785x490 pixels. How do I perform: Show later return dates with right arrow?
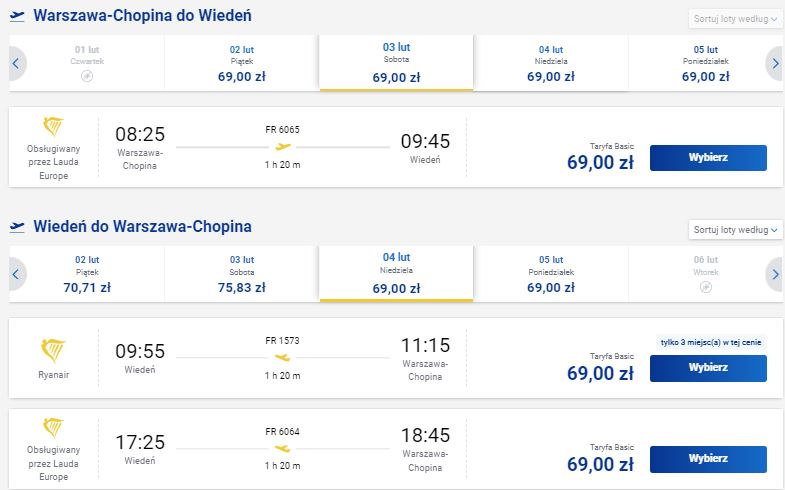pos(775,274)
